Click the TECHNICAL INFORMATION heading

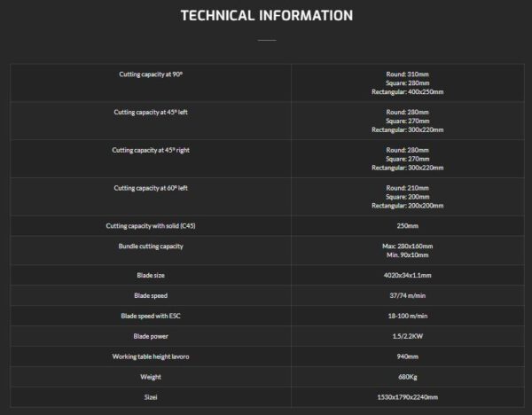[267, 16]
